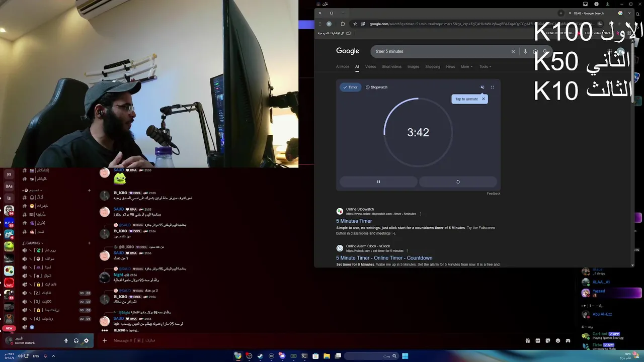Screen dimensions: 644x362
Task: Open 5 Minute Timer - Online Timer link
Action: (384, 258)
